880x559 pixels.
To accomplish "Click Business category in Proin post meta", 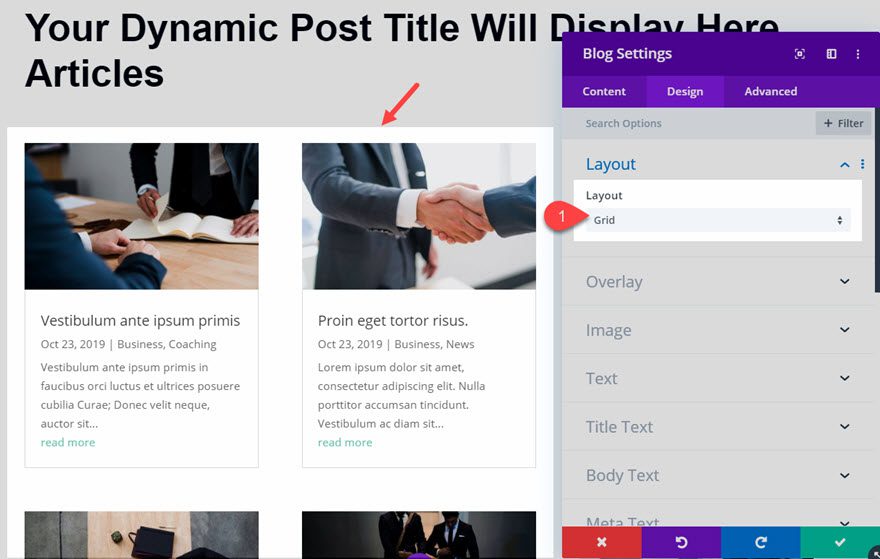I will (418, 344).
